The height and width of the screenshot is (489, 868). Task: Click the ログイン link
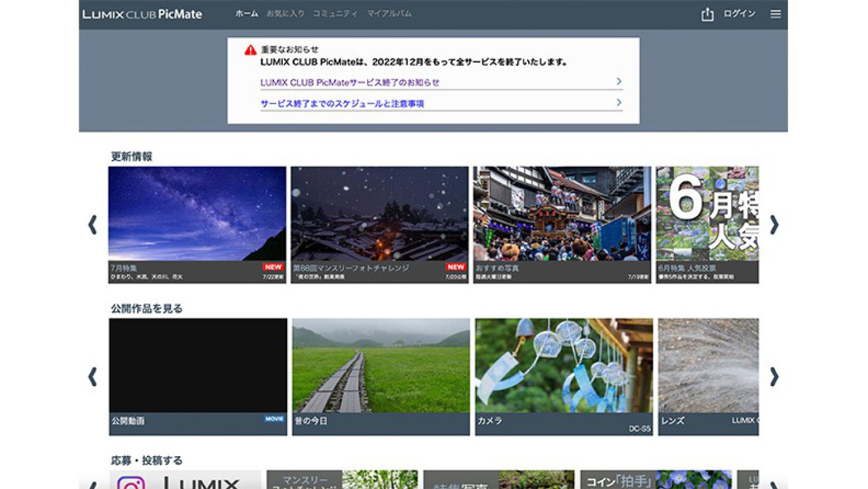pyautogui.click(x=740, y=14)
